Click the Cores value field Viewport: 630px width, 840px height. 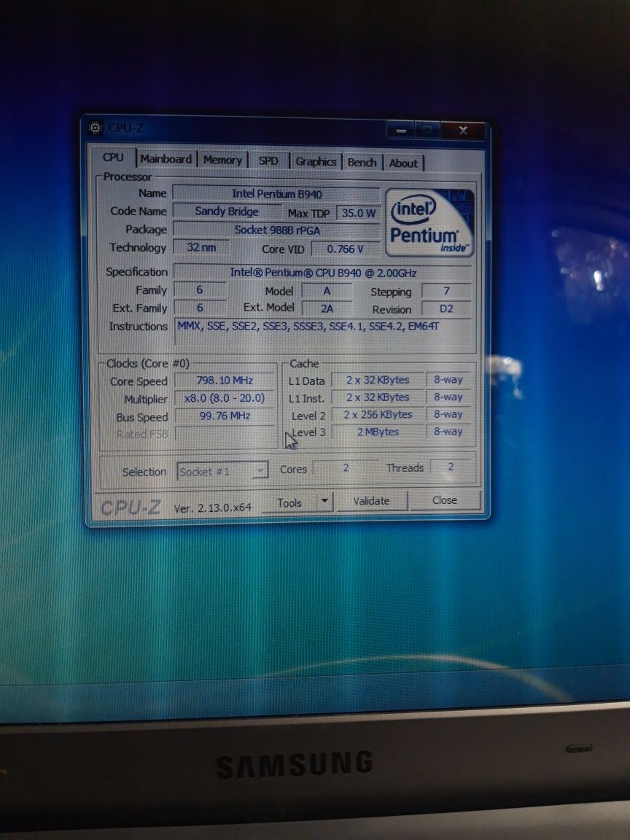click(346, 467)
